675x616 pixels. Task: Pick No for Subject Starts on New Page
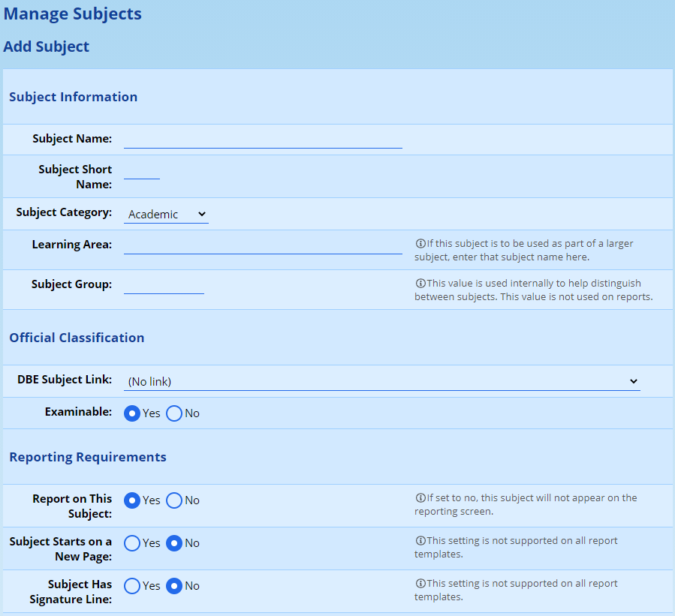[174, 543]
